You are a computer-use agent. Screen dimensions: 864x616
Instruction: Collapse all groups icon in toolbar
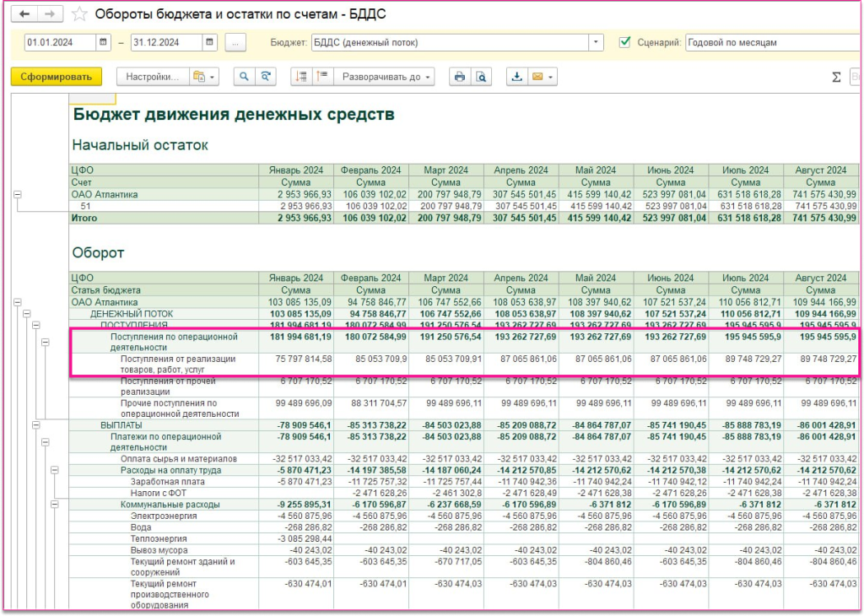(301, 77)
